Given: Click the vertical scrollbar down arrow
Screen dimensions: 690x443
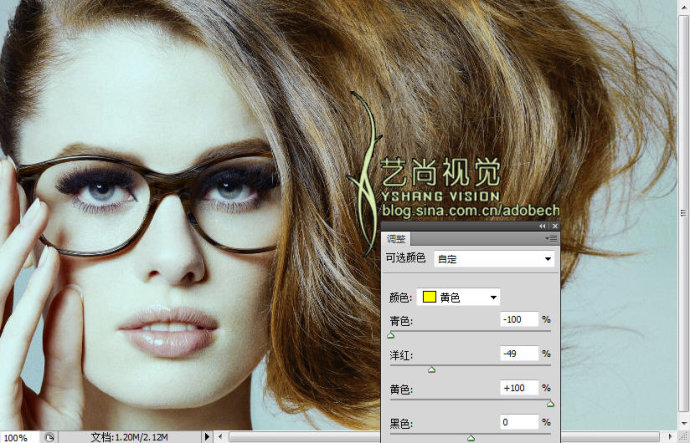Looking at the screenshot, I should [683, 425].
